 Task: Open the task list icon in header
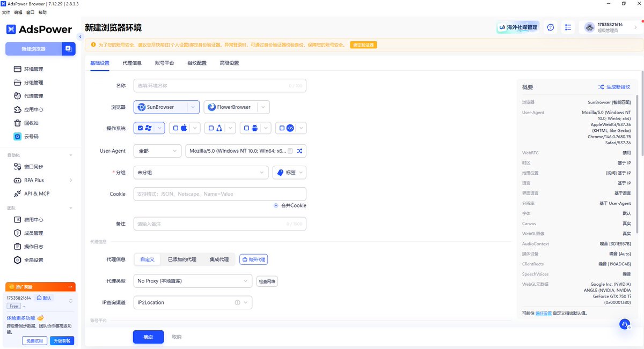pyautogui.click(x=568, y=27)
